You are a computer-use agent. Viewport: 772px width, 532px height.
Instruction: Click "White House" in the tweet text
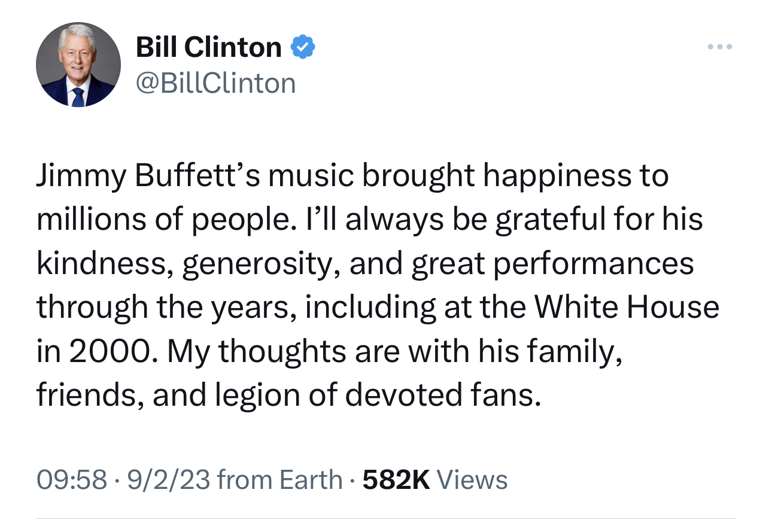click(626, 308)
